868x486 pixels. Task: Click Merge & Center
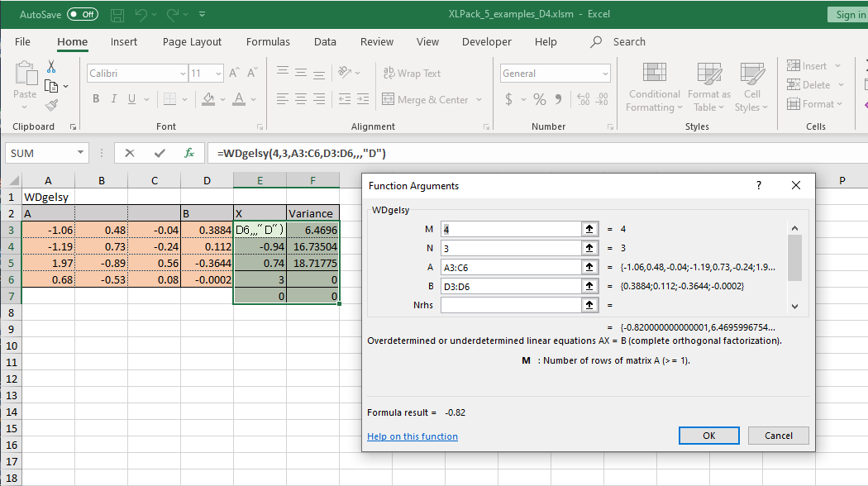425,100
